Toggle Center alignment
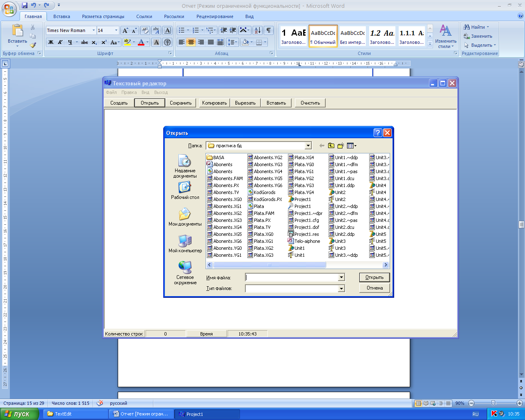The height and width of the screenshot is (420, 525). (191, 42)
